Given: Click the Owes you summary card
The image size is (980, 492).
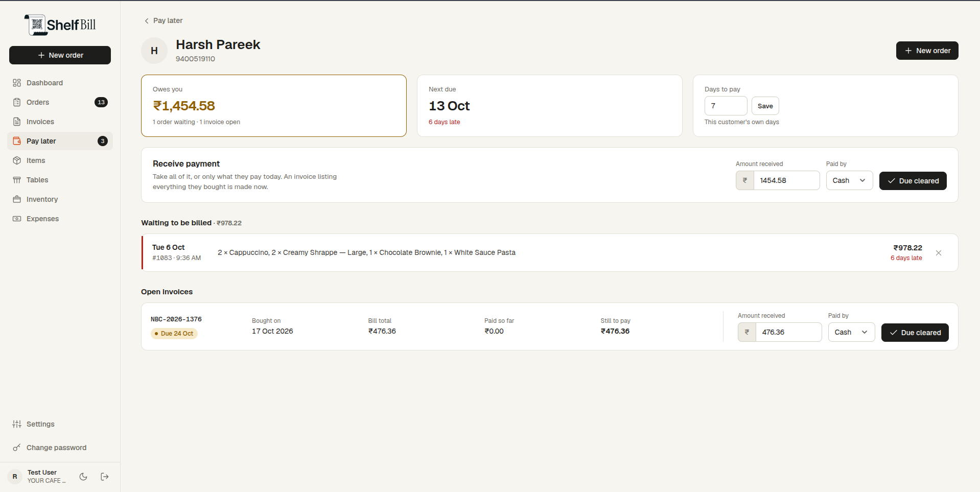Looking at the screenshot, I should (x=274, y=106).
